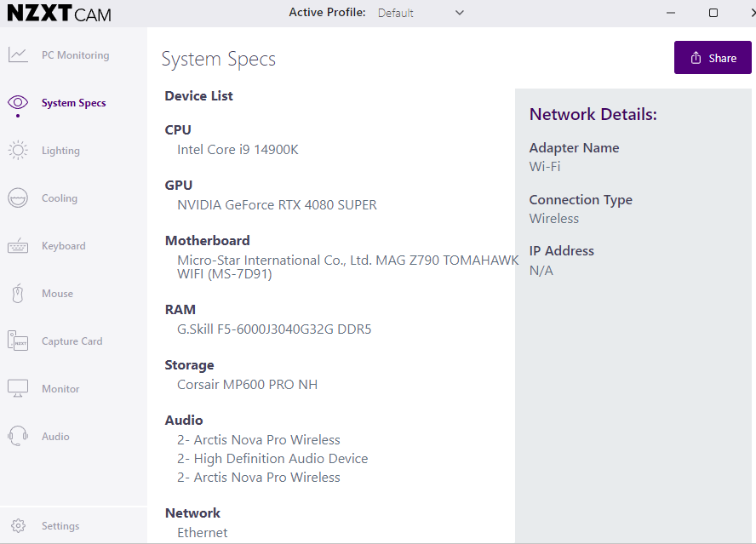756x544 pixels.
Task: Open Settings label in sidebar
Action: (60, 526)
